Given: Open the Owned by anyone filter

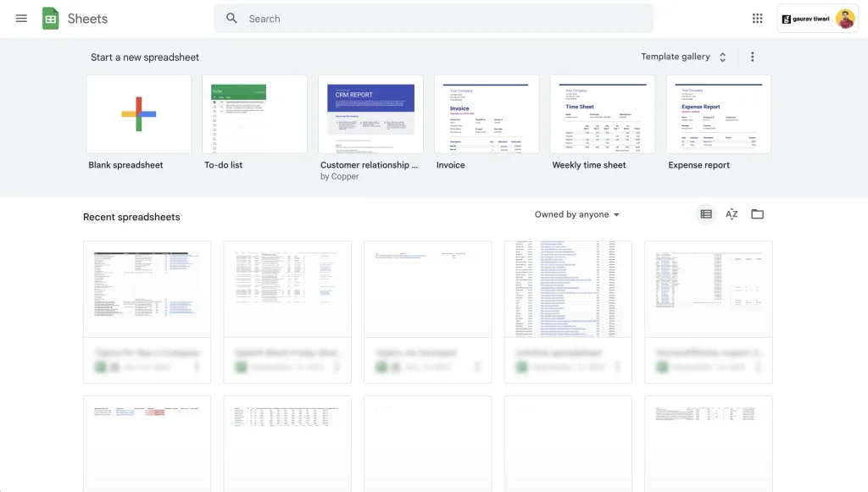Looking at the screenshot, I should [x=576, y=214].
